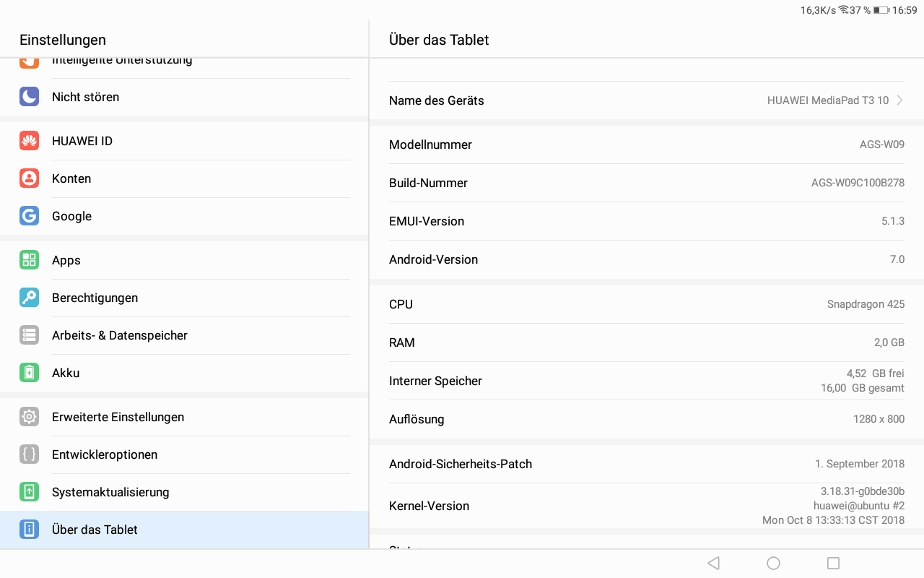Tap the Snapdragon 425 value
This screenshot has height=578, width=924.
[x=866, y=304]
